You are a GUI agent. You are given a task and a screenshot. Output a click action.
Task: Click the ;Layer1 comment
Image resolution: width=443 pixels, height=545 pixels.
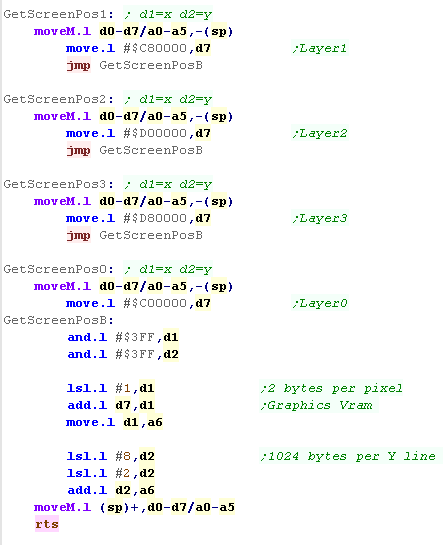320,48
